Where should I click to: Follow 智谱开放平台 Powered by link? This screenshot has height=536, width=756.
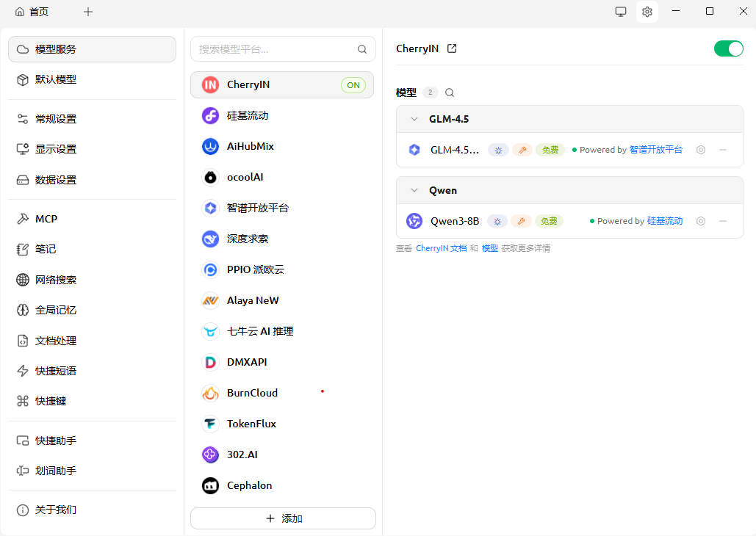(x=655, y=150)
